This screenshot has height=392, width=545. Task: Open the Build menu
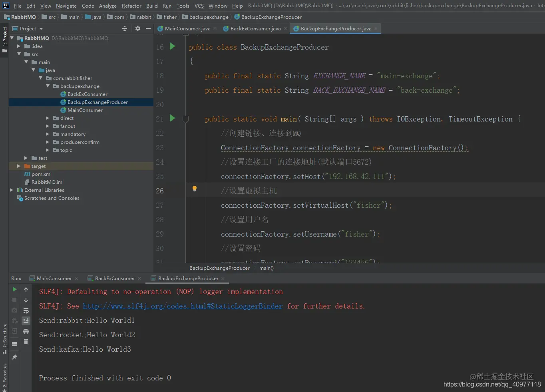(x=152, y=6)
